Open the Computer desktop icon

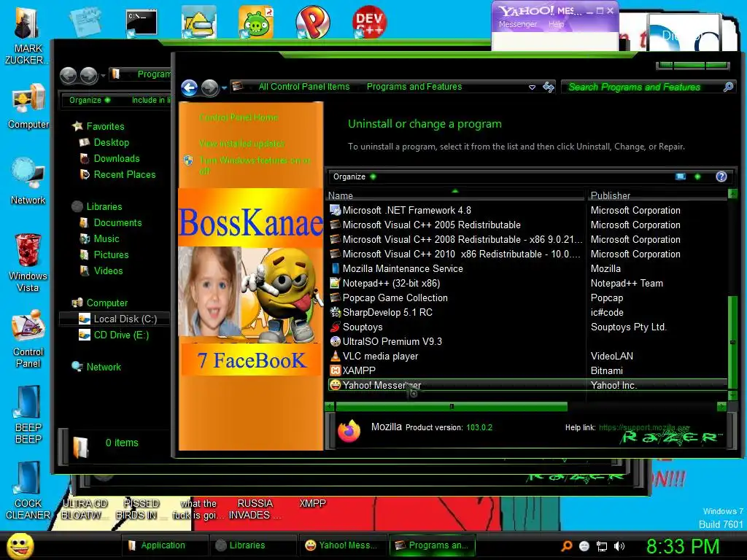pyautogui.click(x=28, y=106)
